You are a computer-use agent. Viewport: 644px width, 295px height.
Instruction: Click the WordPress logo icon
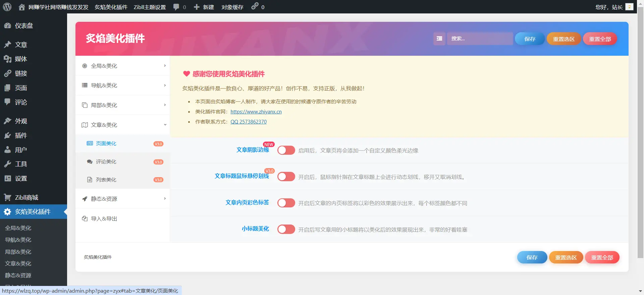[x=7, y=7]
